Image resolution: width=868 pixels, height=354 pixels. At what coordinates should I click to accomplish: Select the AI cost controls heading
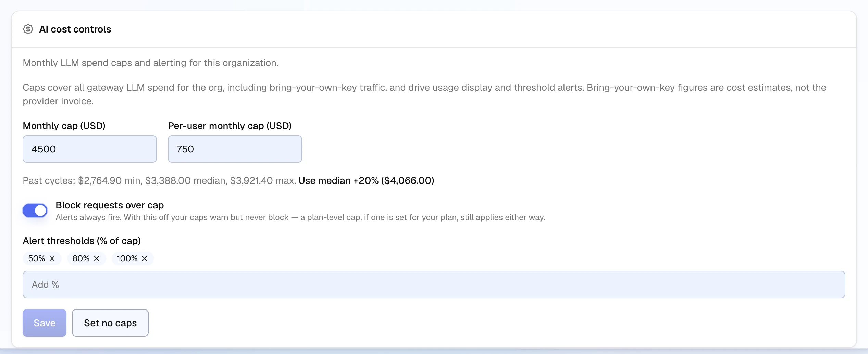pyautogui.click(x=75, y=29)
